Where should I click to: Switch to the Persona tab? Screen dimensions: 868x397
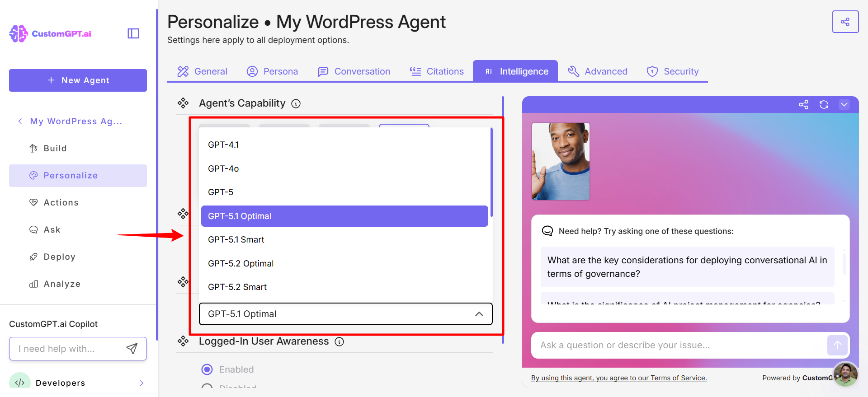tap(272, 71)
